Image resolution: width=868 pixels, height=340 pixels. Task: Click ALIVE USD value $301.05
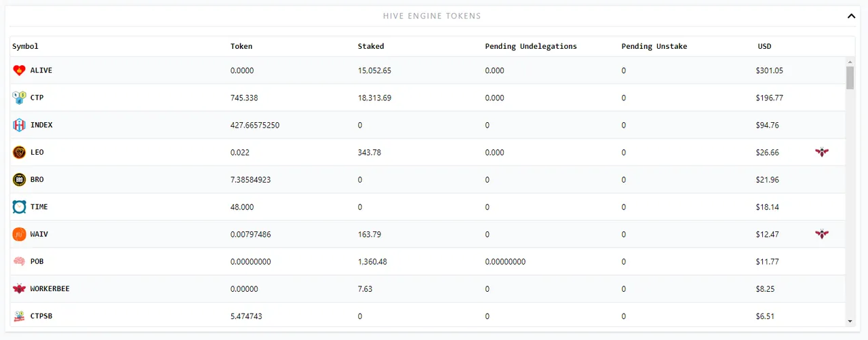(770, 71)
